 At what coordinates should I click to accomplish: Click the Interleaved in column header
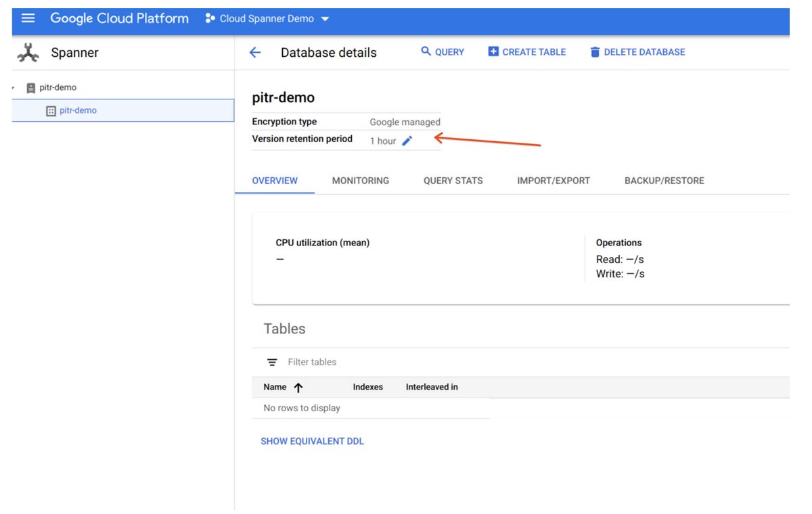[x=432, y=387]
